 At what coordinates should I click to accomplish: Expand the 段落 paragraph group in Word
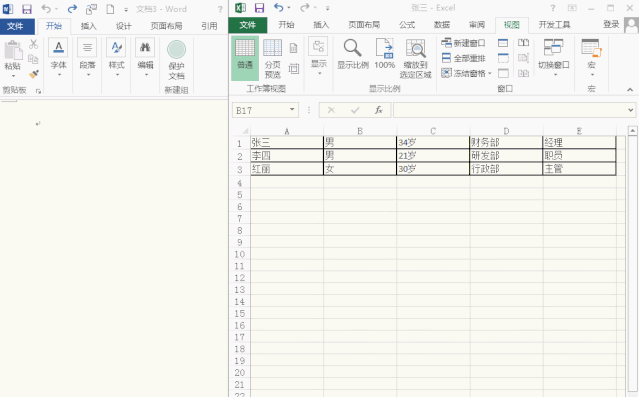click(x=87, y=58)
